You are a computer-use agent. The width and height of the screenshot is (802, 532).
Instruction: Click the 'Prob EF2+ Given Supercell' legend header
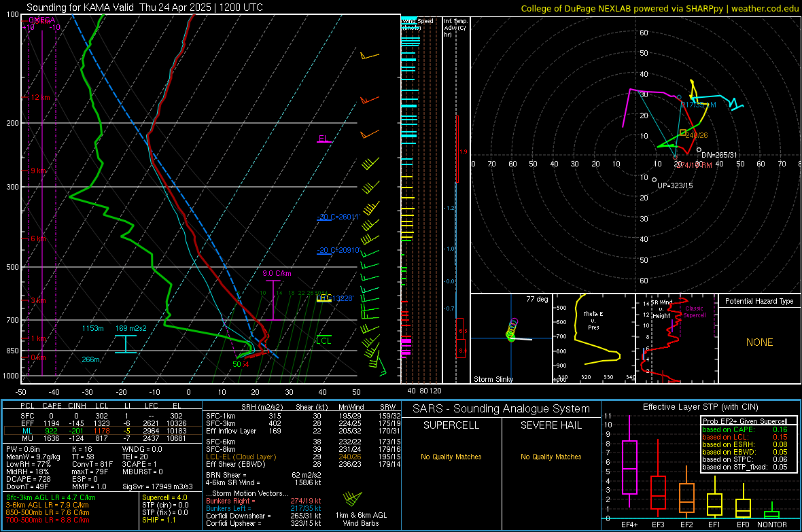pyautogui.click(x=745, y=421)
